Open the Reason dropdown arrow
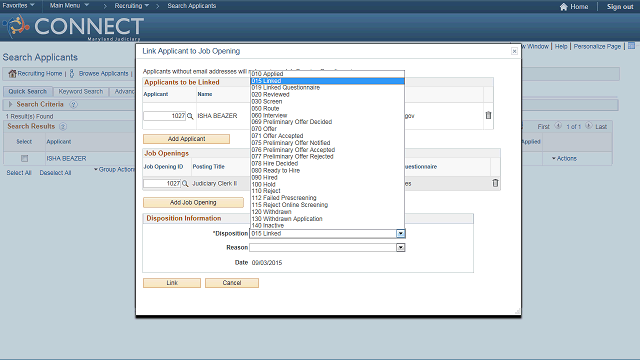 (x=400, y=247)
